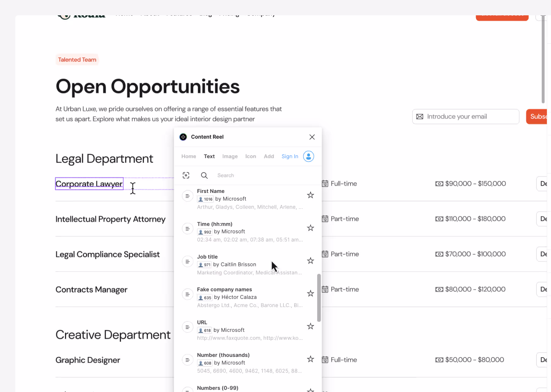
Task: Click Details button in Intellectual Property Attorney row
Action: click(542, 219)
